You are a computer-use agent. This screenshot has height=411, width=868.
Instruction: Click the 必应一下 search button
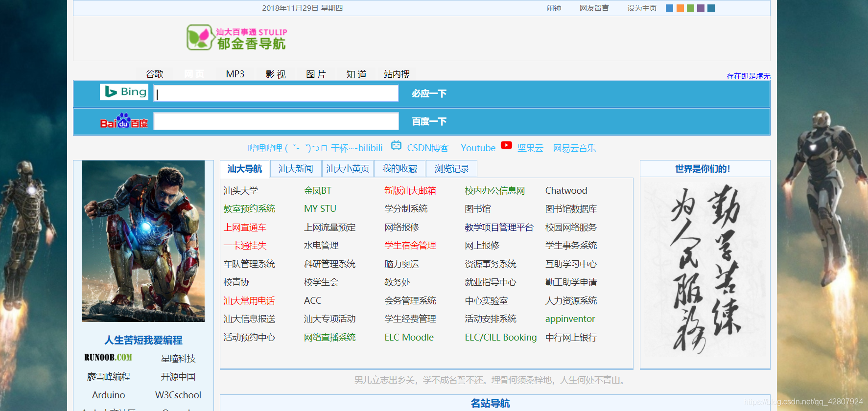pos(429,93)
